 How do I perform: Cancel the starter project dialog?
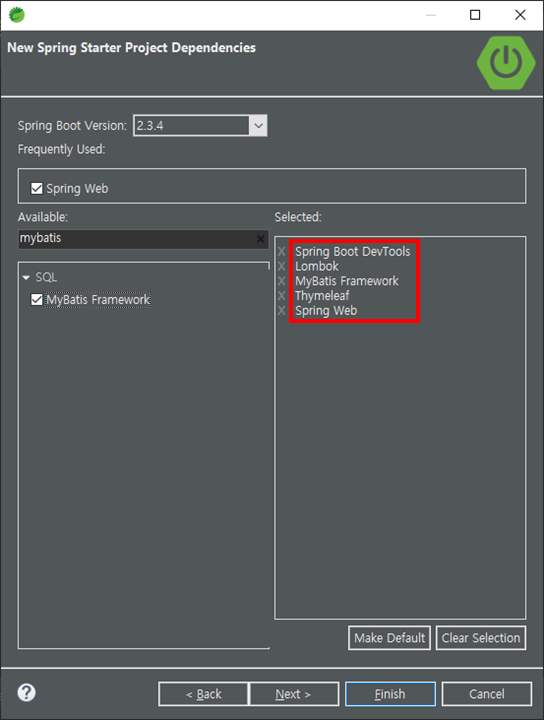click(x=487, y=694)
